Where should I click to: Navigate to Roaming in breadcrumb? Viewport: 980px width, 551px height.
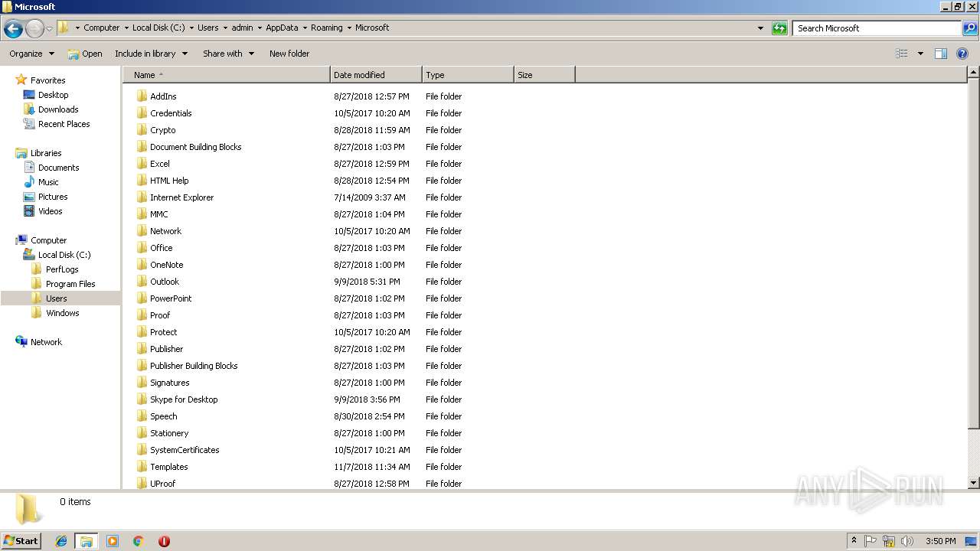click(327, 28)
